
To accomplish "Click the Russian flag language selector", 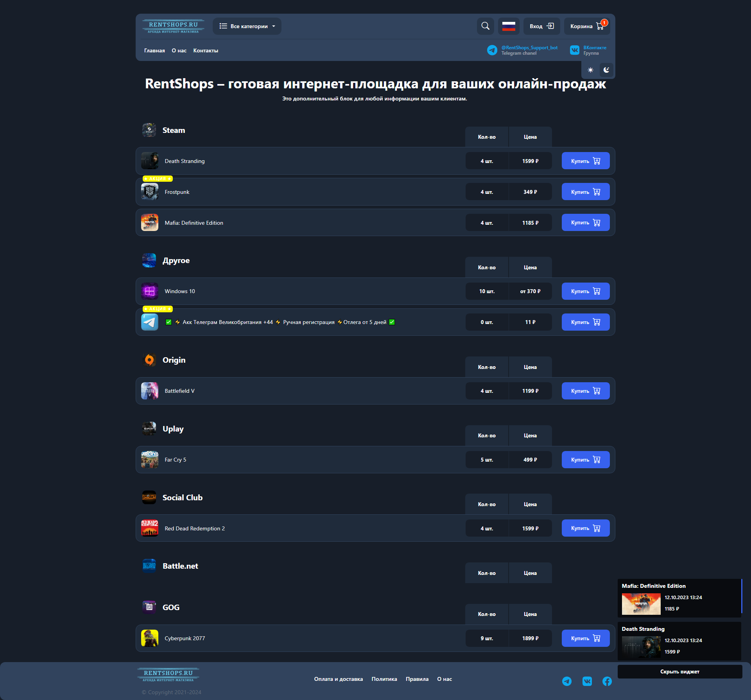I will 509,26.
